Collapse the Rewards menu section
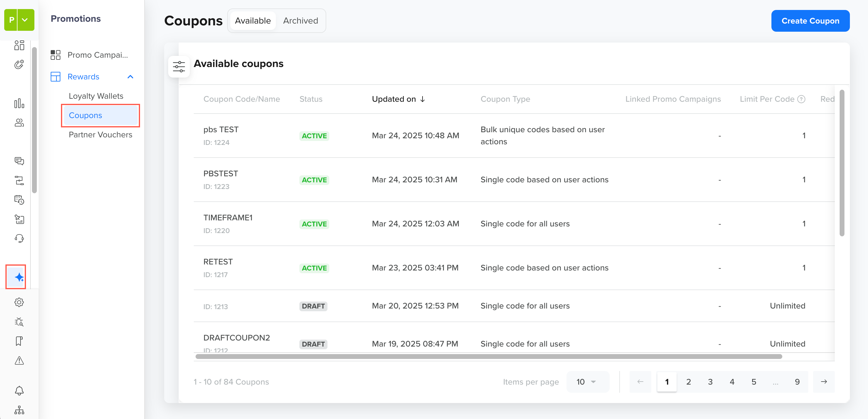 tap(130, 77)
